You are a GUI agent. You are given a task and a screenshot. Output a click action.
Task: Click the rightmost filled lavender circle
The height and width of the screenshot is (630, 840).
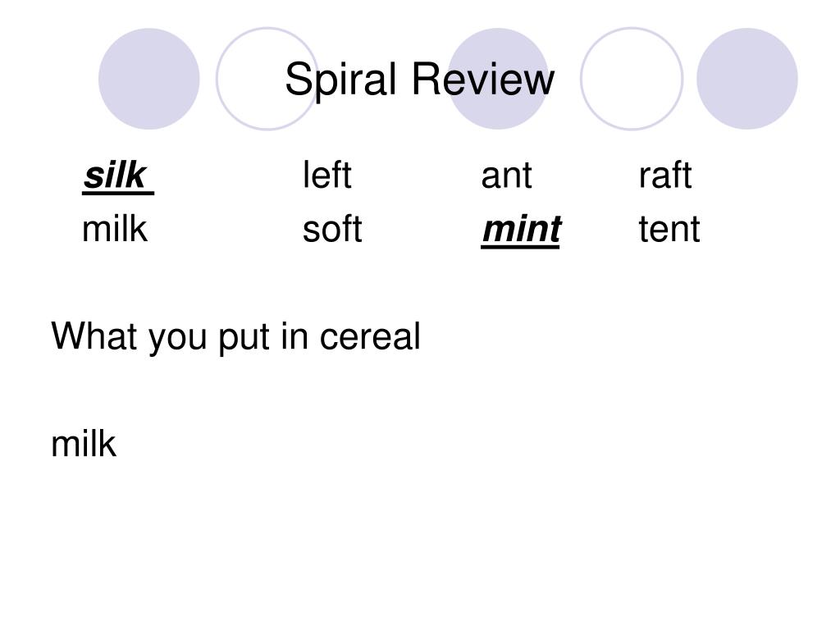pyautogui.click(x=746, y=79)
